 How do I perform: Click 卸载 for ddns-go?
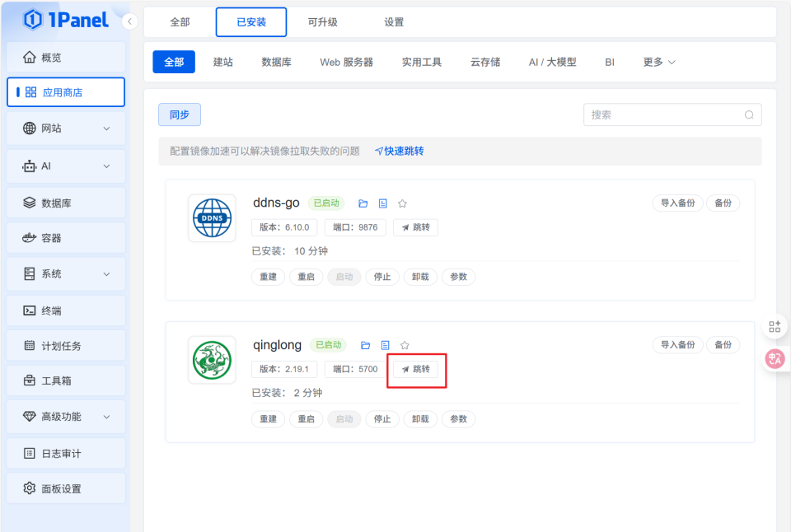click(420, 277)
